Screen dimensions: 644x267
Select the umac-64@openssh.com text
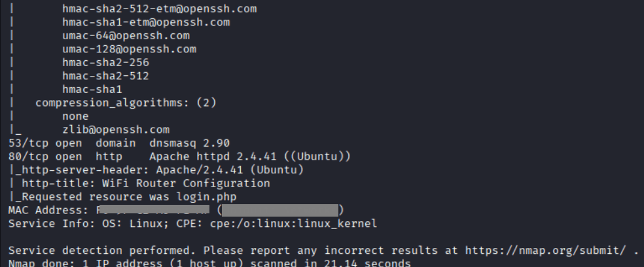(126, 36)
